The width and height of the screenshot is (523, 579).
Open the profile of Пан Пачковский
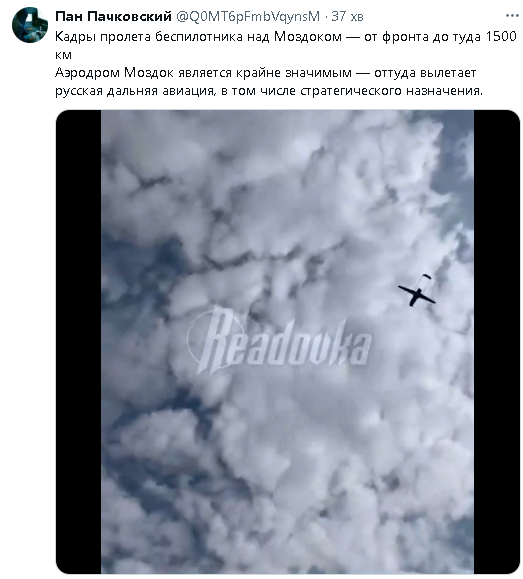113,16
